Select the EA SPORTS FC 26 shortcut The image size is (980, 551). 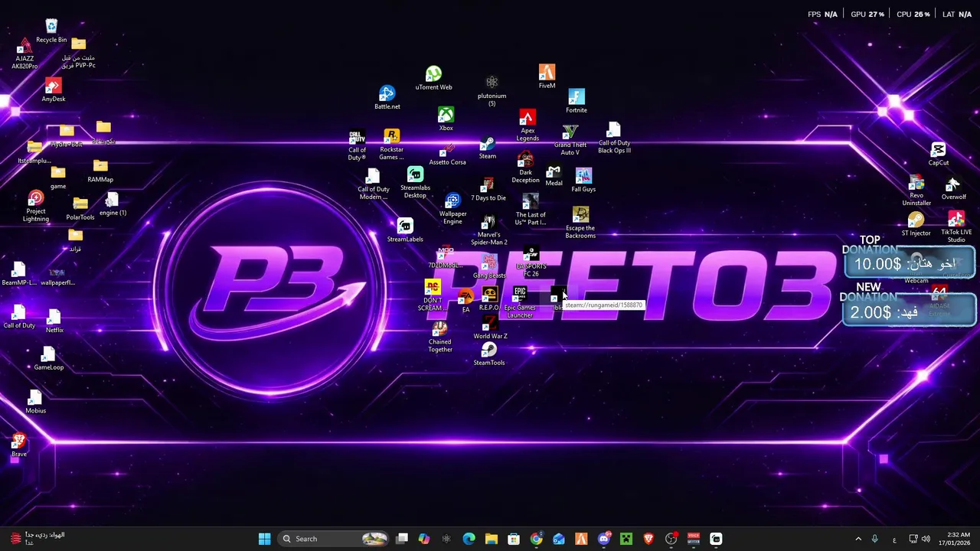tap(531, 262)
